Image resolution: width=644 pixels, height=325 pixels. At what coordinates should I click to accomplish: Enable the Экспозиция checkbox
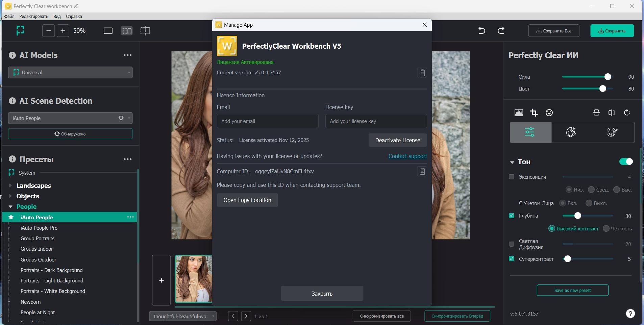pos(512,177)
